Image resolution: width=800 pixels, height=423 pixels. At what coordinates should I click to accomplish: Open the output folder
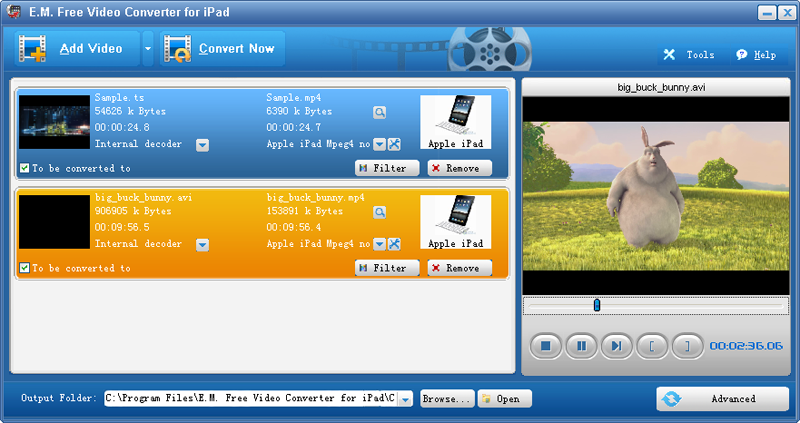(505, 399)
